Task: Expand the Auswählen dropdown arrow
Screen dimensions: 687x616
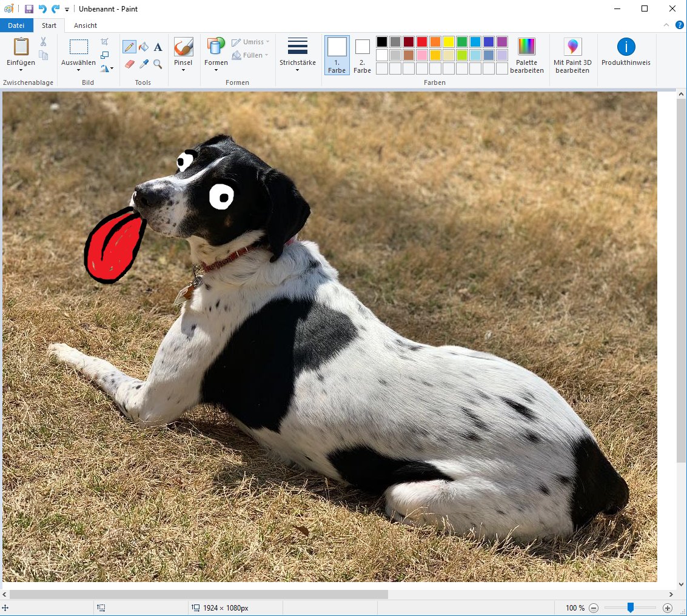Action: click(78, 70)
